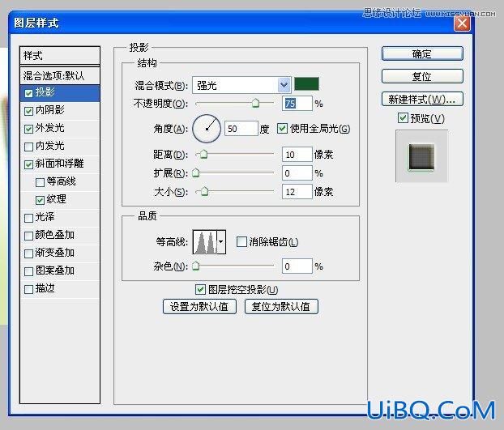
Task: Open the 等高线 contour picker arrow
Action: click(221, 242)
